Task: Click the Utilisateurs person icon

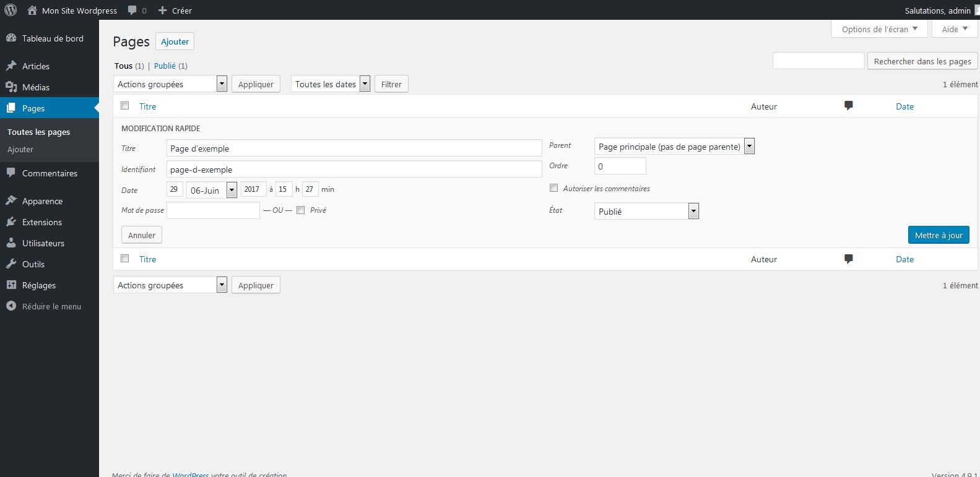Action: [x=11, y=243]
